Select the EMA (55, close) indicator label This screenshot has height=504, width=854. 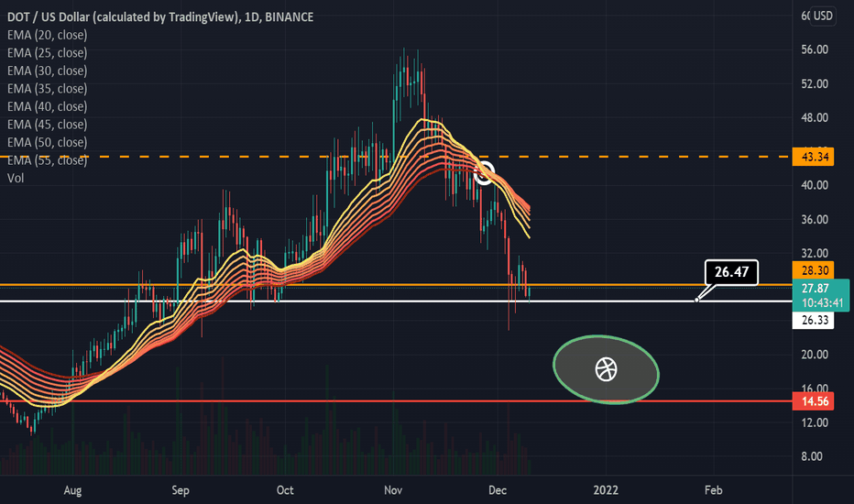tap(47, 160)
